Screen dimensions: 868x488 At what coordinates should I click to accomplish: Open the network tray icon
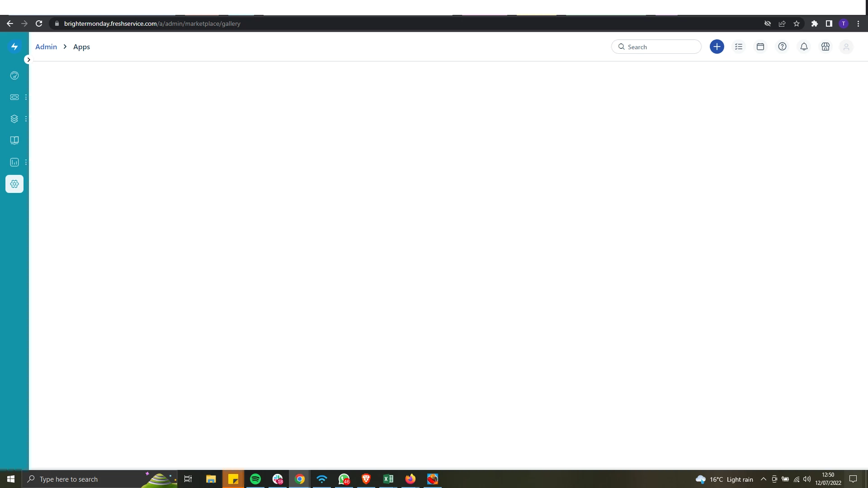coord(797,479)
